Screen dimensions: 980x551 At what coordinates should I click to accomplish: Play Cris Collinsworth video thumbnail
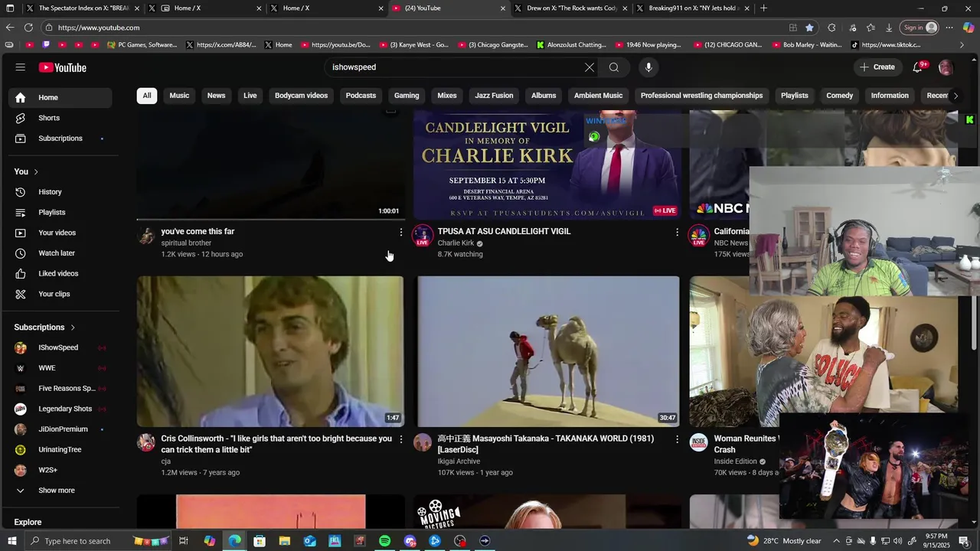(x=270, y=351)
